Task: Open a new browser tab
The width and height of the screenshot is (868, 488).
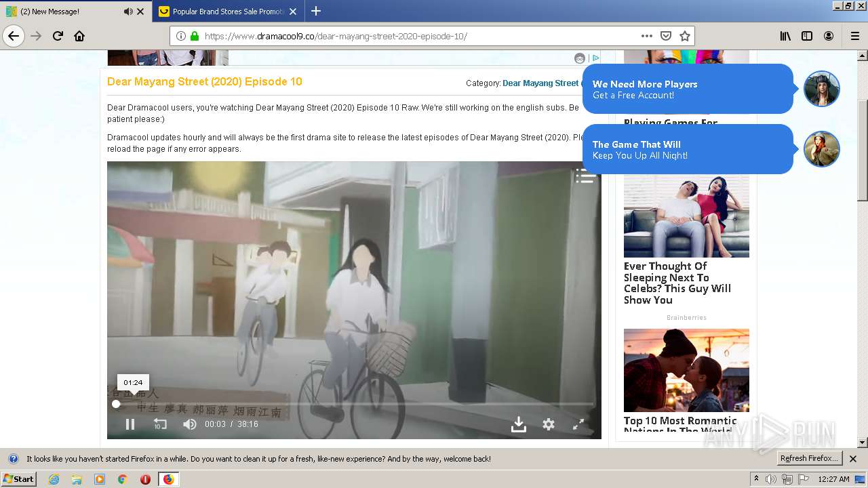Action: coord(316,12)
